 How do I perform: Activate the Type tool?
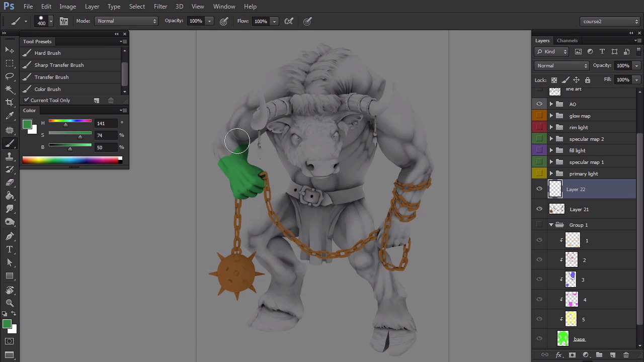pyautogui.click(x=10, y=249)
